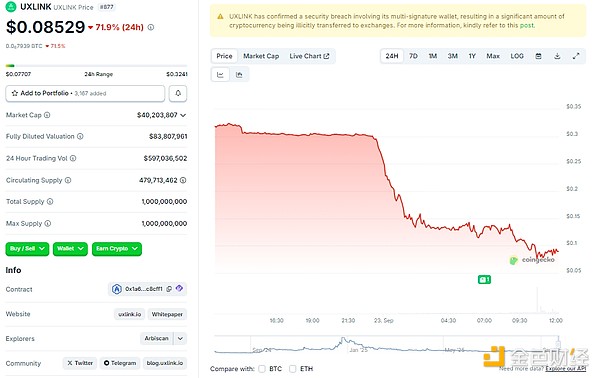The height and width of the screenshot is (378, 600).
Task: Enable BTC comparison checkbox
Action: 262,369
